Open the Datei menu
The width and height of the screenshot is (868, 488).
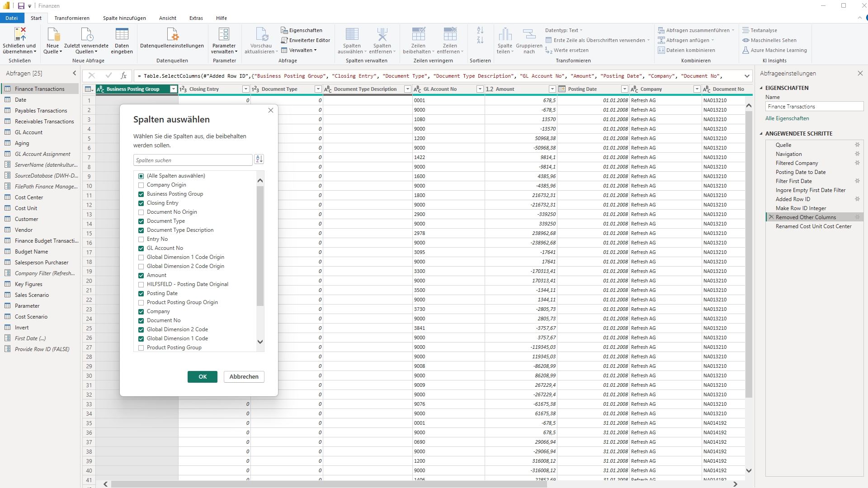pos(12,18)
